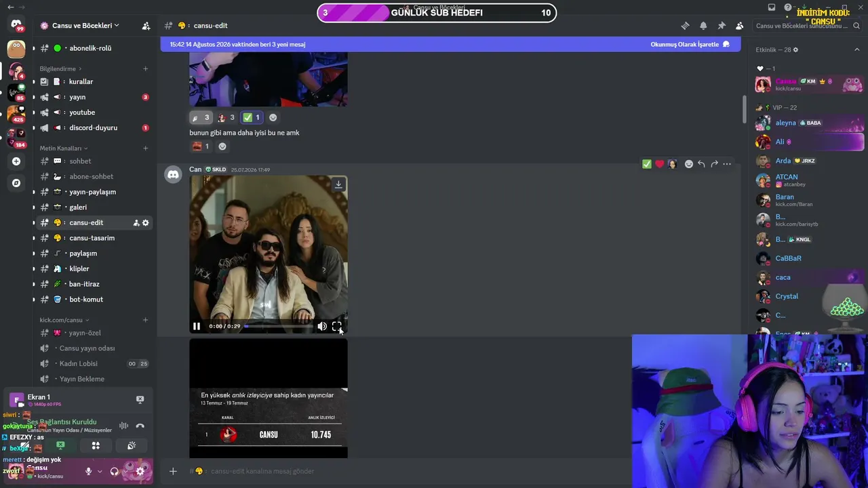This screenshot has width=868, height=488.
Task: Open Discord direct messages home icon
Action: tap(16, 24)
